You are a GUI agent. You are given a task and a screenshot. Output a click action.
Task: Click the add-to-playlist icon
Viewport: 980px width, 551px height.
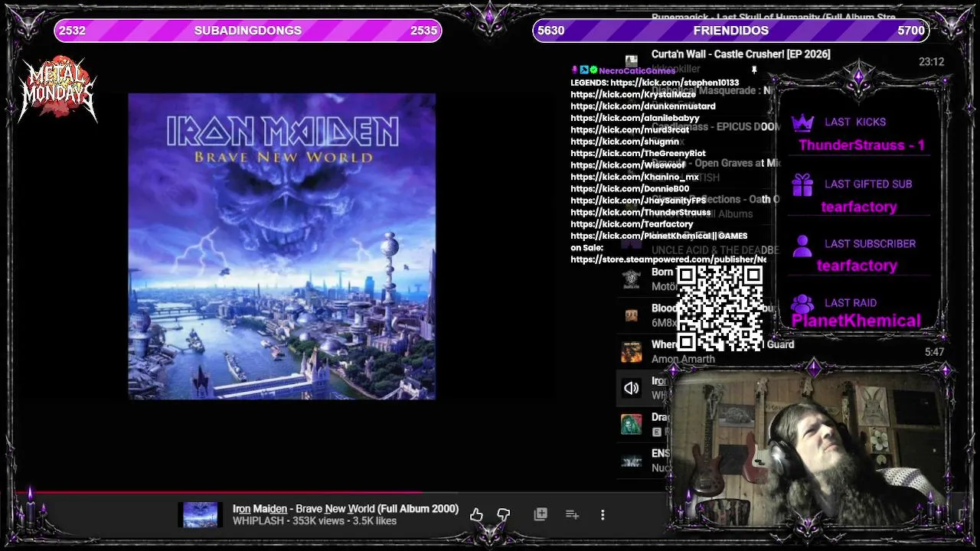pyautogui.click(x=572, y=514)
